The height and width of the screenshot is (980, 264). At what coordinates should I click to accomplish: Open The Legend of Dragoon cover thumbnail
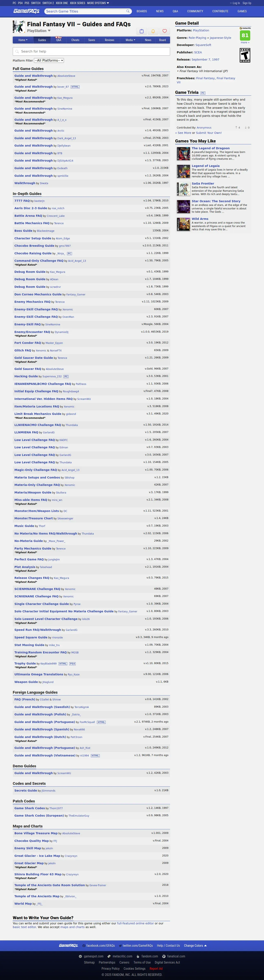click(x=183, y=154)
